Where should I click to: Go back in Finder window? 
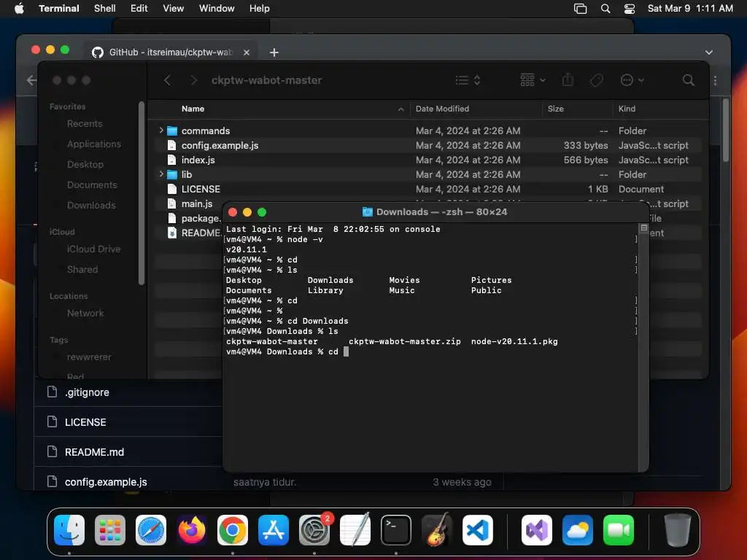(167, 80)
